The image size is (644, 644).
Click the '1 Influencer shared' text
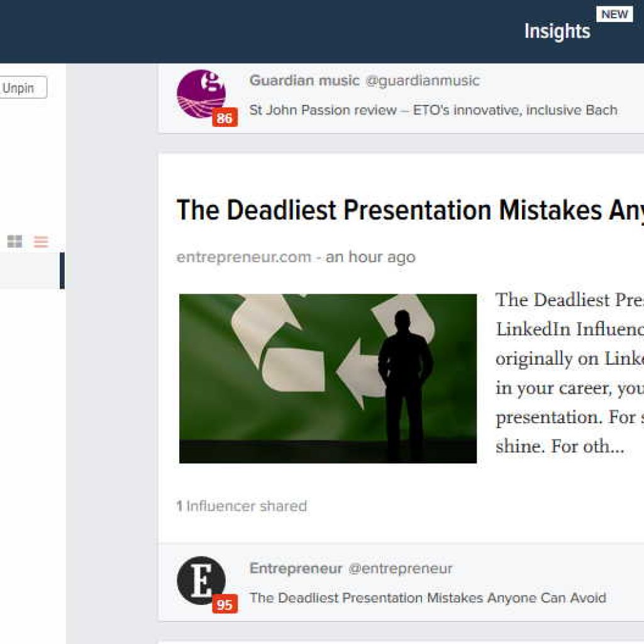point(241,506)
